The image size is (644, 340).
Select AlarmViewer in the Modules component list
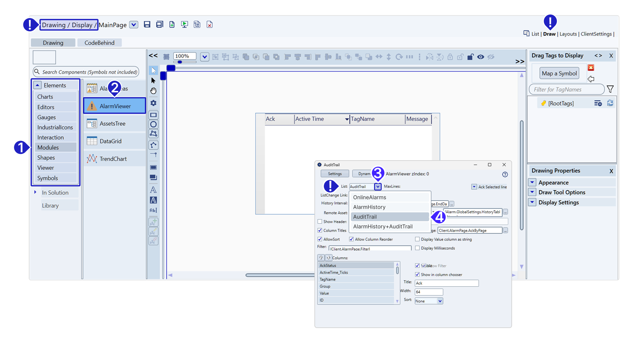point(115,106)
